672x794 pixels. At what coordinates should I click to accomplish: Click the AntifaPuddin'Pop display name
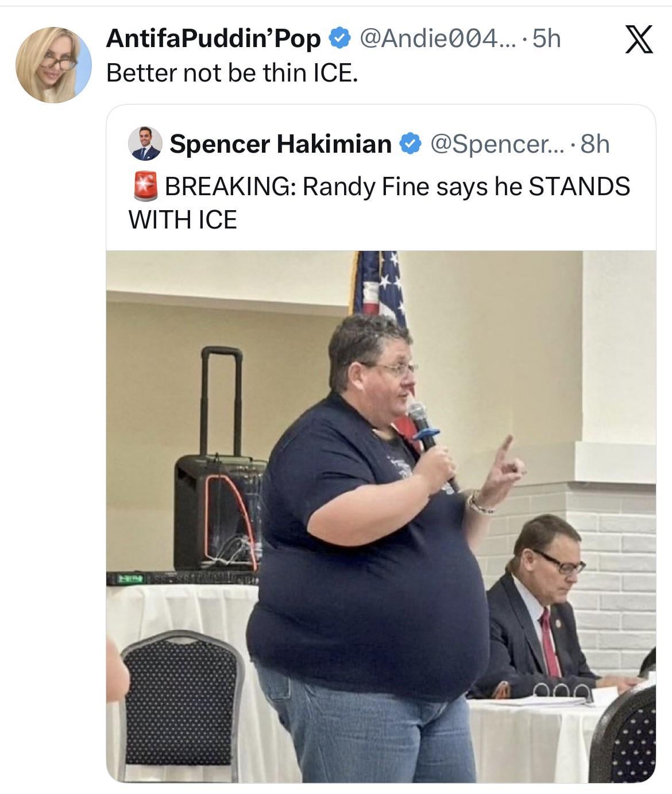pos(214,38)
